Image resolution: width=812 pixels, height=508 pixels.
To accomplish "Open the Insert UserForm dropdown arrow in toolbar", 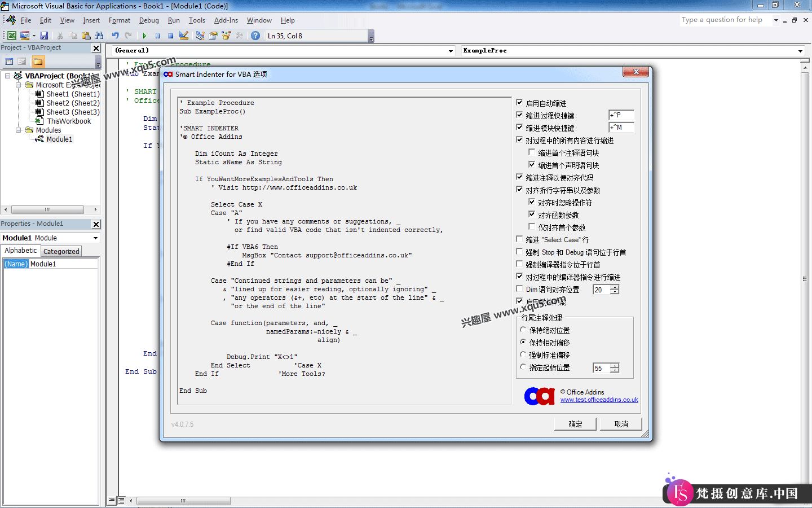I will (x=34, y=36).
